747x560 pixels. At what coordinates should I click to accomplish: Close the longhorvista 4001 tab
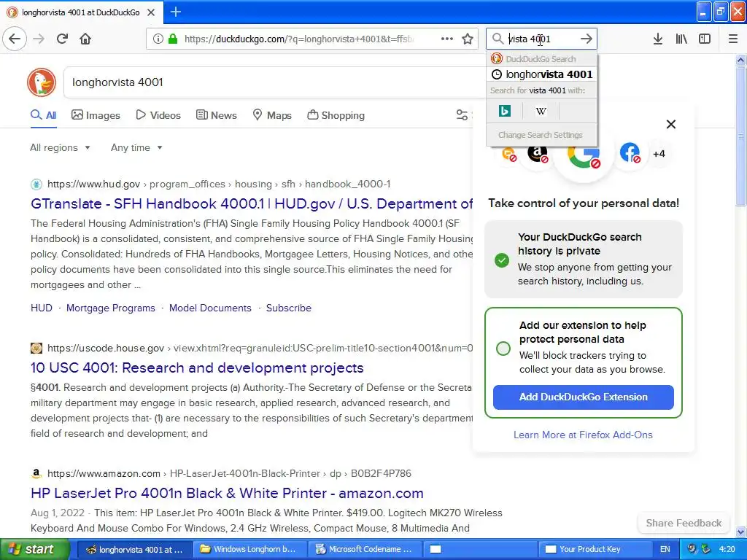coord(151,12)
